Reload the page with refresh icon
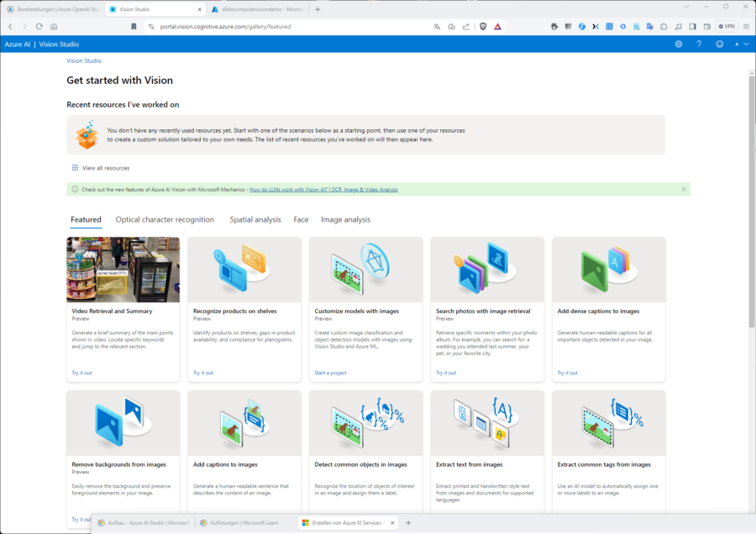Image resolution: width=756 pixels, height=534 pixels. [39, 26]
